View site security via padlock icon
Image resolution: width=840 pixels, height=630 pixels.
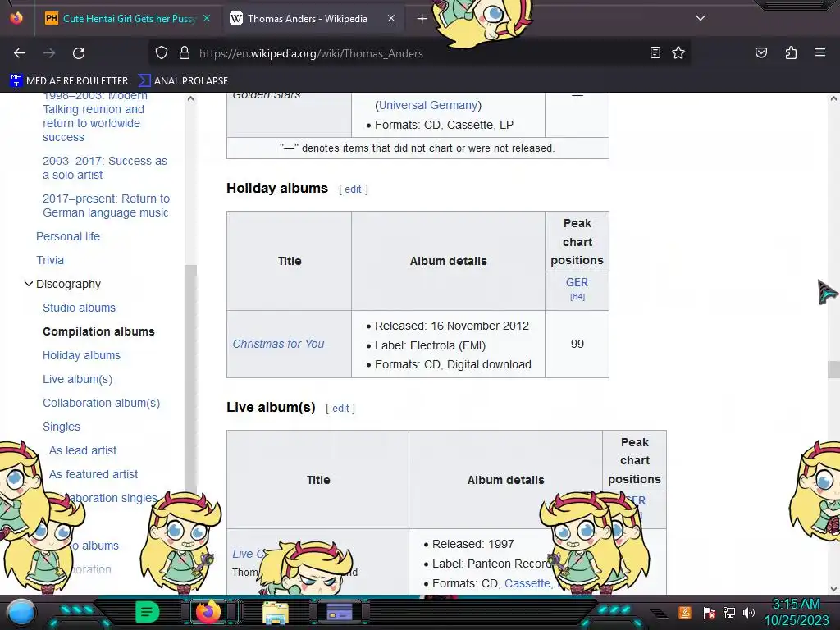pyautogui.click(x=185, y=53)
